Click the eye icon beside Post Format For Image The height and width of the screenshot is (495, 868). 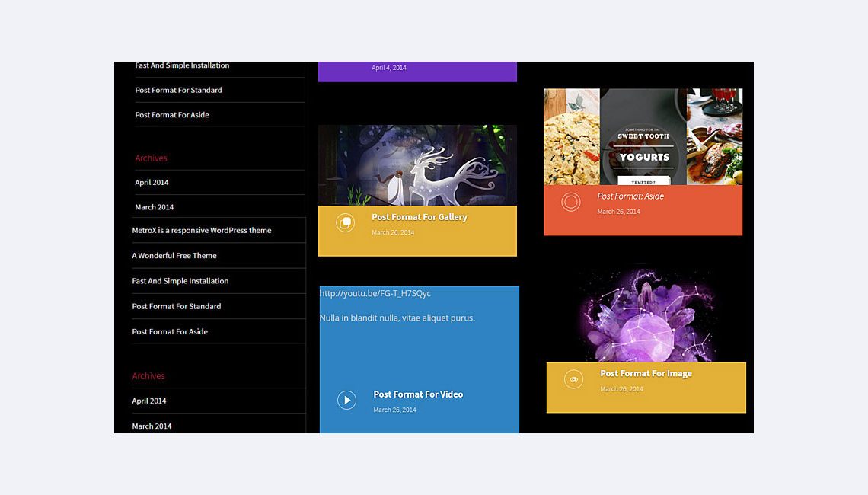(573, 379)
